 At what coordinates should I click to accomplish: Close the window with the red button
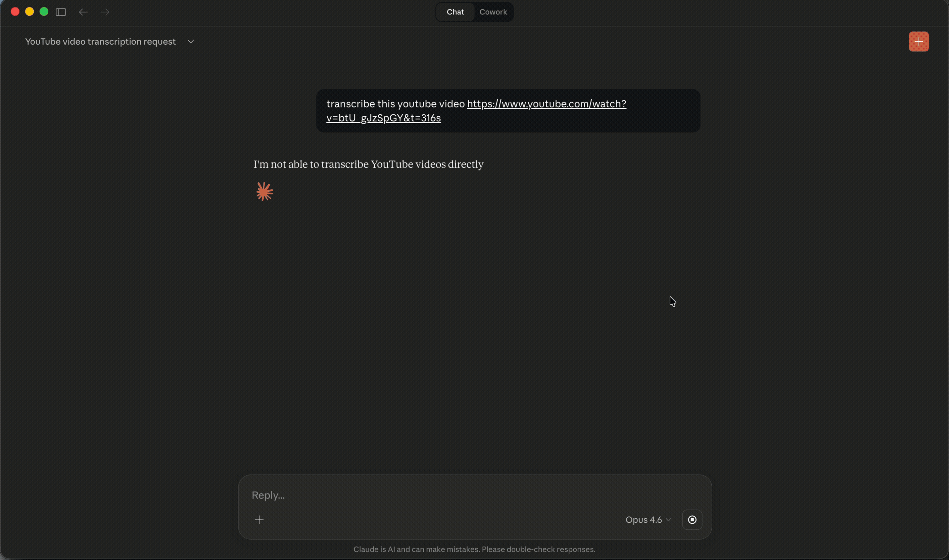click(x=15, y=12)
